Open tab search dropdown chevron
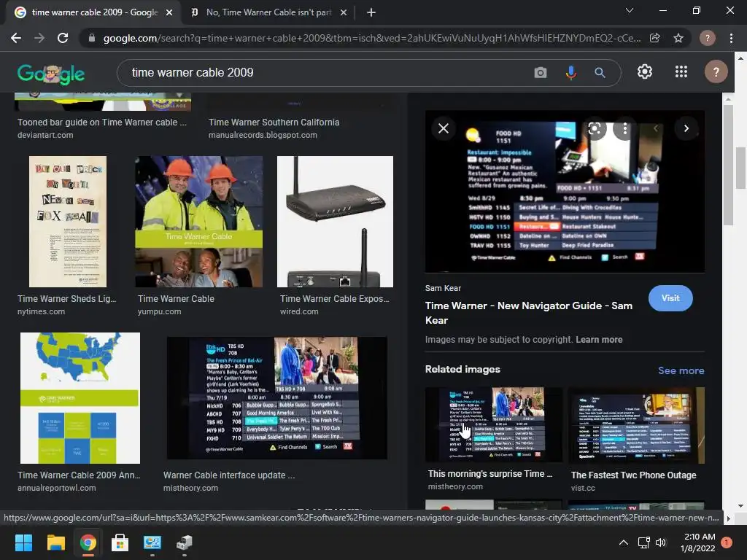The width and height of the screenshot is (747, 560). pos(630,10)
